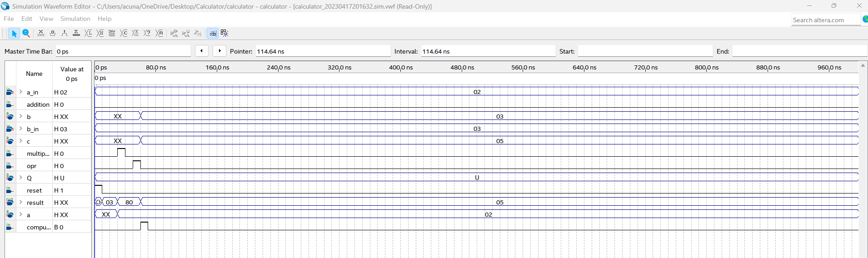Toggle Snap to Grid button

tap(224, 33)
